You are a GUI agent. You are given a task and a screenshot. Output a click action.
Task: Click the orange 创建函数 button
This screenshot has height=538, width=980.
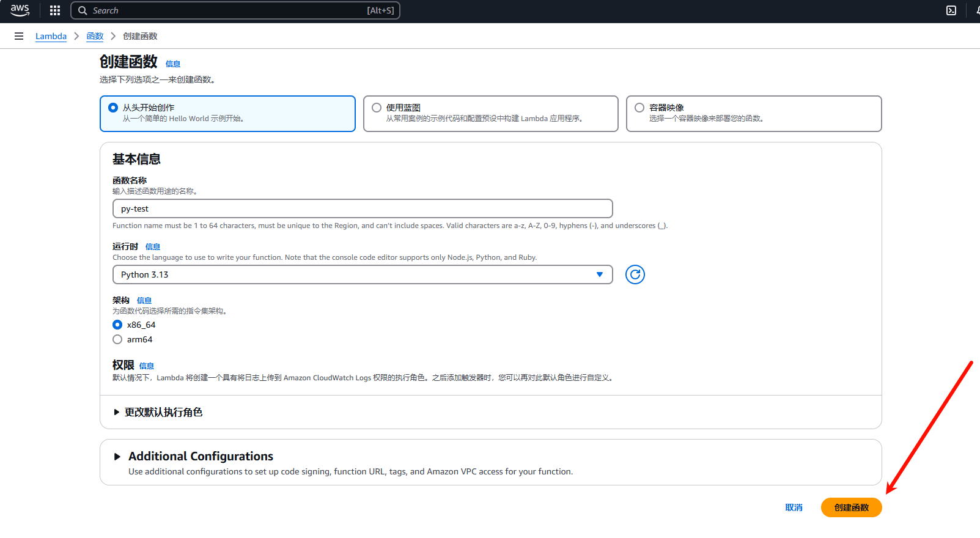pos(851,507)
